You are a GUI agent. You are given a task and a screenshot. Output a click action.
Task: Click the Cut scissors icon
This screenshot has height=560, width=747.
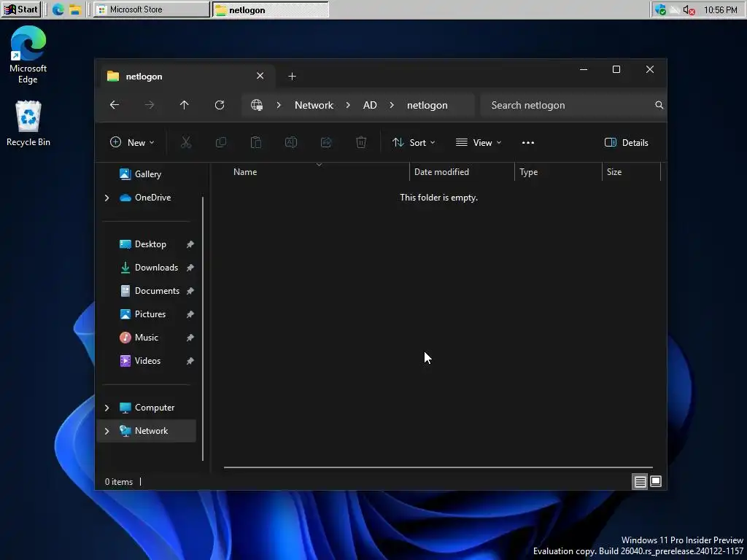pos(186,142)
